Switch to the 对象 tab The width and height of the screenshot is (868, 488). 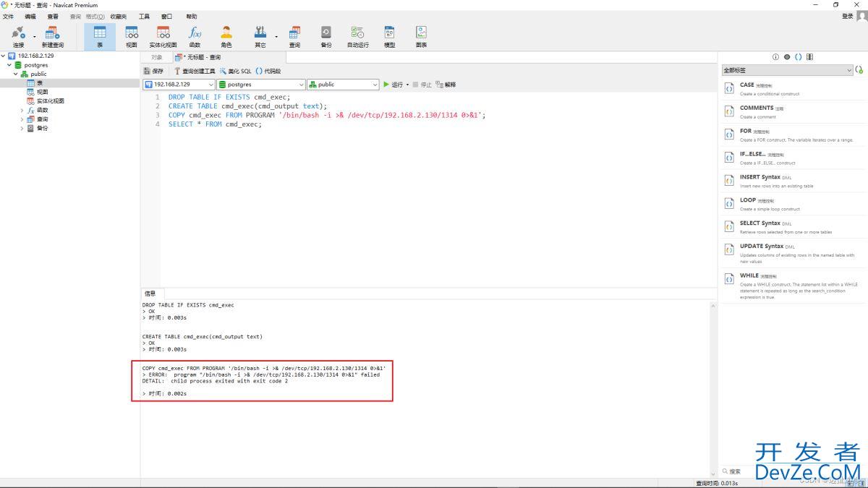tap(157, 57)
